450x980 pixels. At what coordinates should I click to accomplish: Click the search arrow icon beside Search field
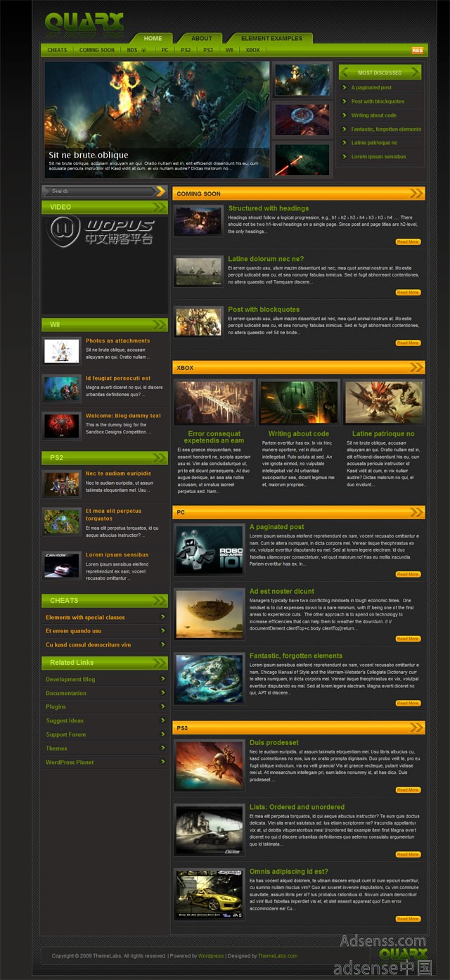(x=160, y=191)
